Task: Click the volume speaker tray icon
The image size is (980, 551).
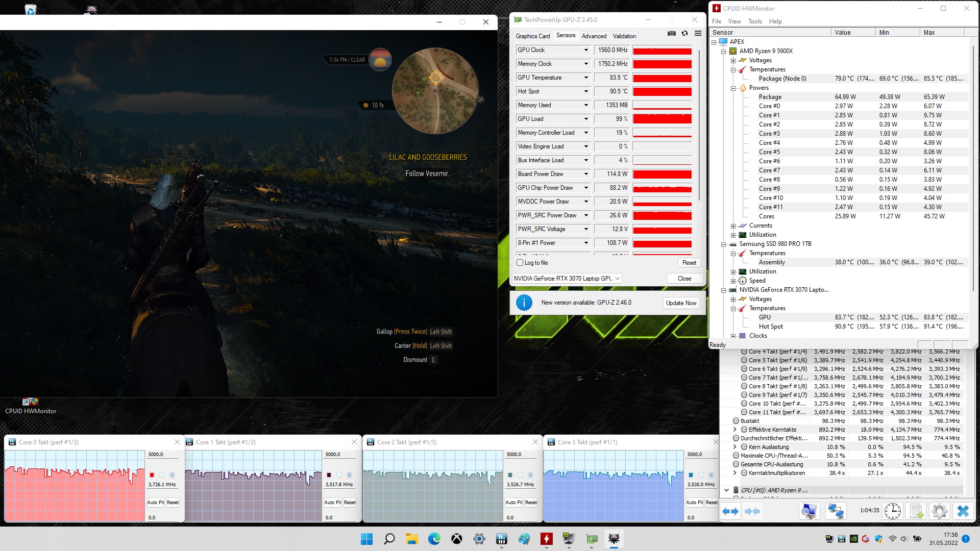Action: coord(904,539)
